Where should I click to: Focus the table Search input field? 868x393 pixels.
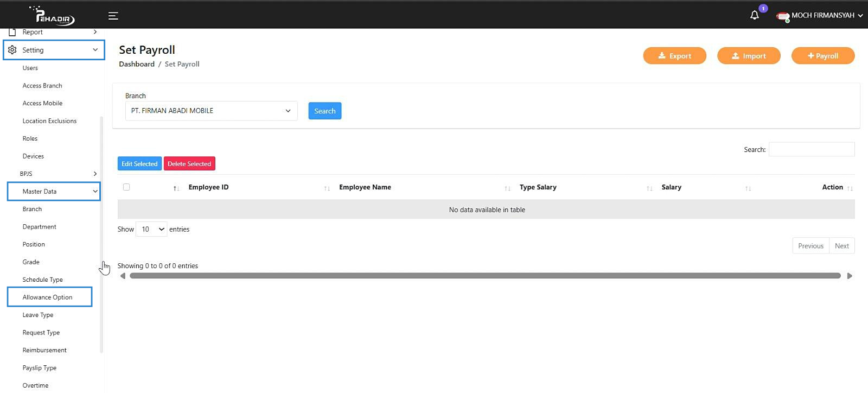click(811, 149)
